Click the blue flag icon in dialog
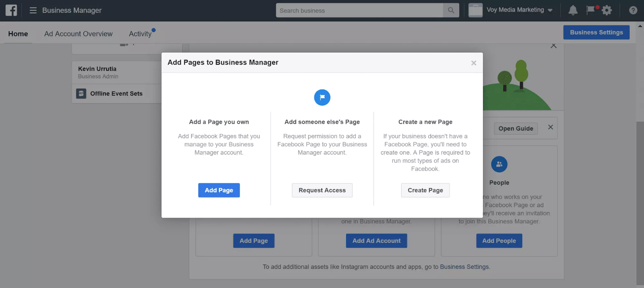This screenshot has height=288, width=644. coord(322,97)
